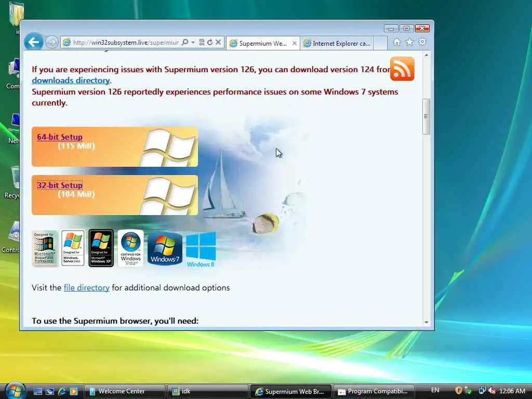This screenshot has height=399, width=532.
Task: Click the Windows 8 logo
Action: tap(201, 250)
